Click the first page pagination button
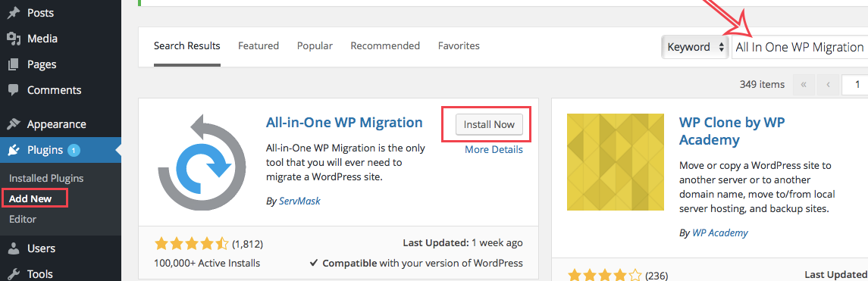Image resolution: width=868 pixels, height=281 pixels. tap(804, 85)
